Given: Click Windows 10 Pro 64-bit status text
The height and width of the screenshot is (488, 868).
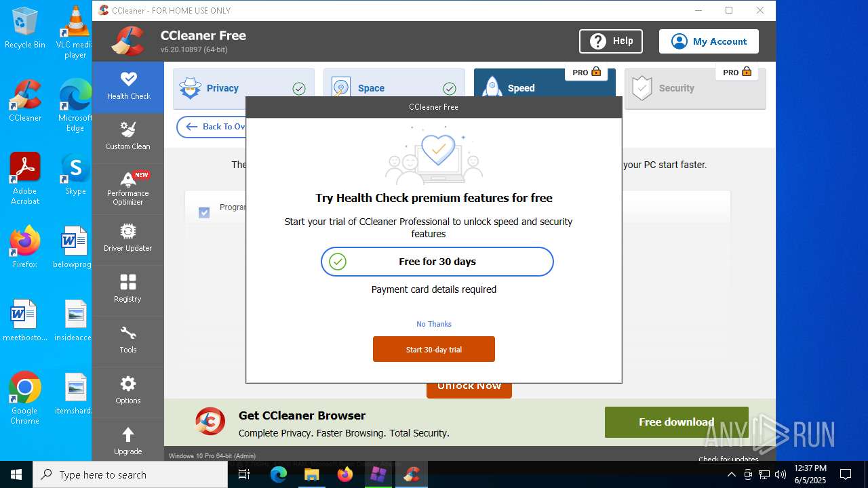Looking at the screenshot, I should point(212,456).
